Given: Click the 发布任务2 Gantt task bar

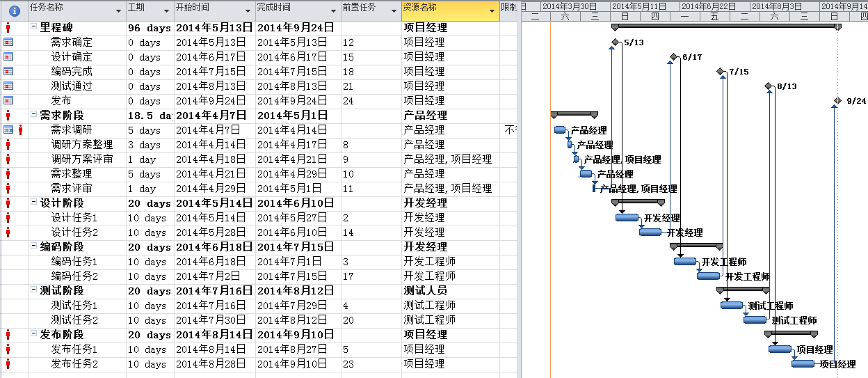Looking at the screenshot, I should coord(803,364).
